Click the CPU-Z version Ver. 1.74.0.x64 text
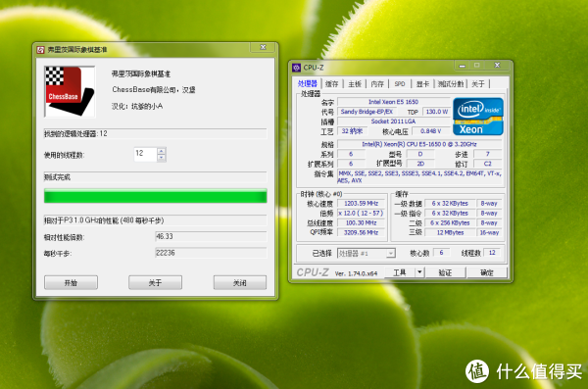 click(356, 273)
